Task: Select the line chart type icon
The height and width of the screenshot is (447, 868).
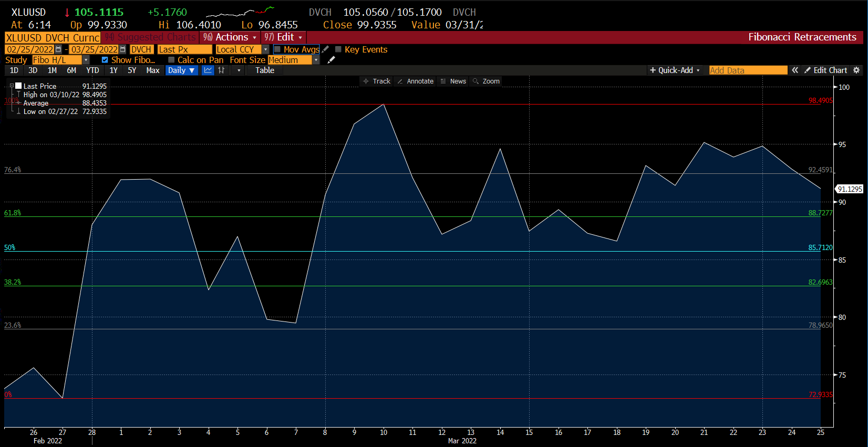Action: (x=208, y=70)
